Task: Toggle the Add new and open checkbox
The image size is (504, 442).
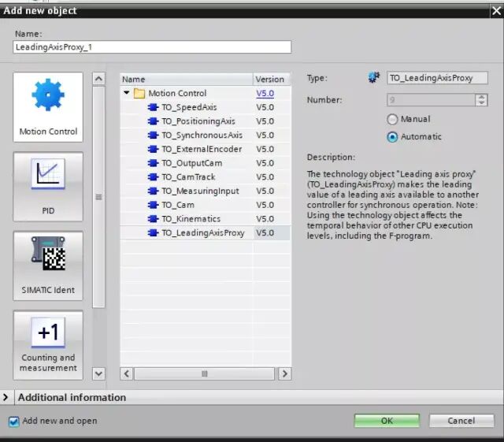Action: click(14, 421)
